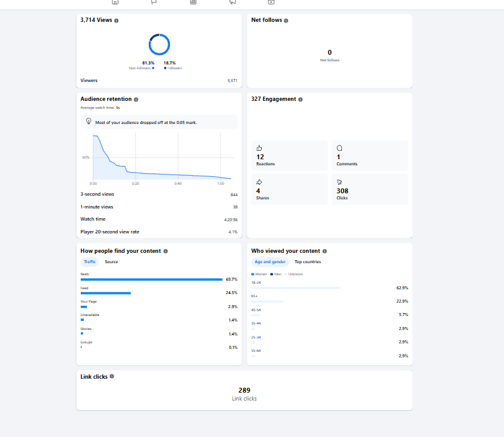Click the speech bubble Comments icon
Image resolution: width=504 pixels, height=437 pixels.
pyautogui.click(x=339, y=148)
